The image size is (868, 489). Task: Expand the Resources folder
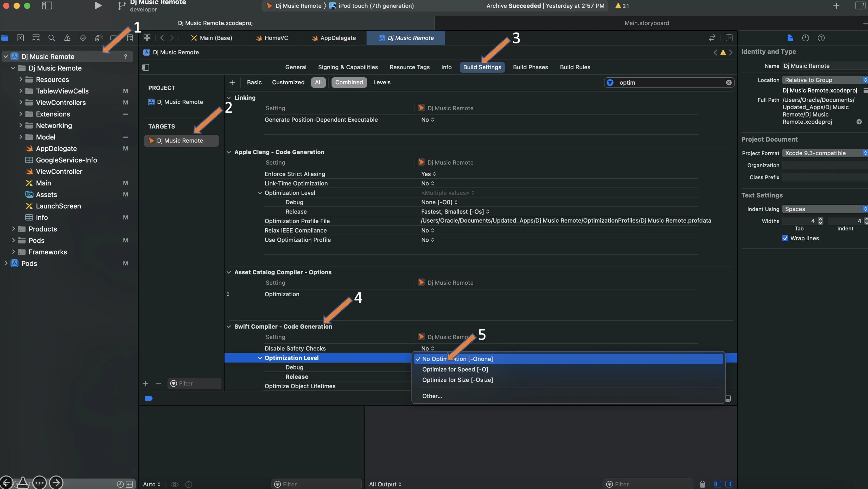[x=21, y=80]
